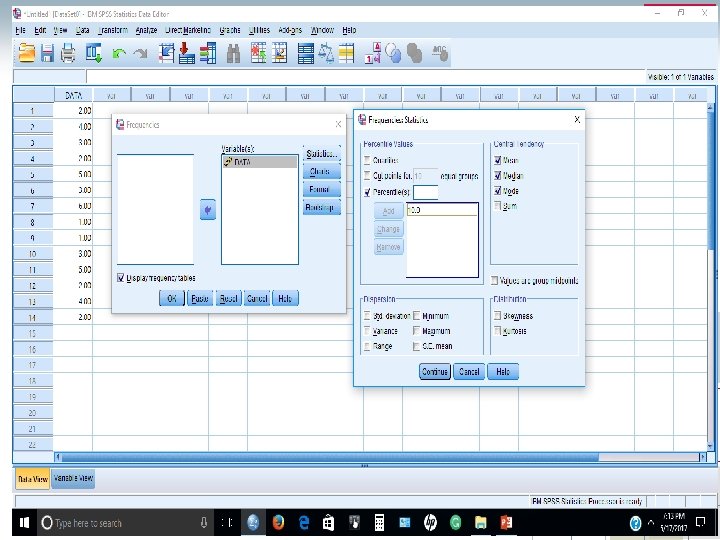Click the Continue button
Viewport: 720px width, 540px height.
(434, 371)
